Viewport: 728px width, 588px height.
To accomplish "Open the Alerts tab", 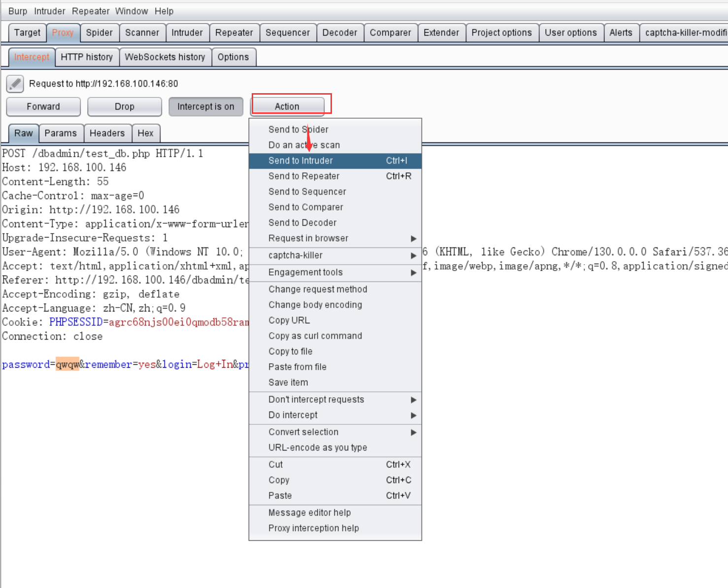I will point(621,33).
